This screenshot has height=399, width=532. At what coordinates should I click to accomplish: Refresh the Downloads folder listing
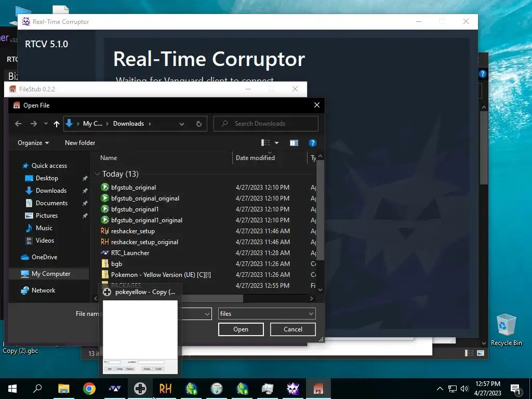pos(199,124)
